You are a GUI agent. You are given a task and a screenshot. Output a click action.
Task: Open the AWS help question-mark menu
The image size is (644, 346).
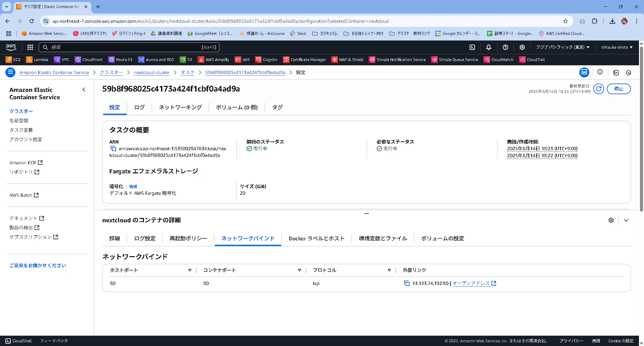click(x=505, y=47)
